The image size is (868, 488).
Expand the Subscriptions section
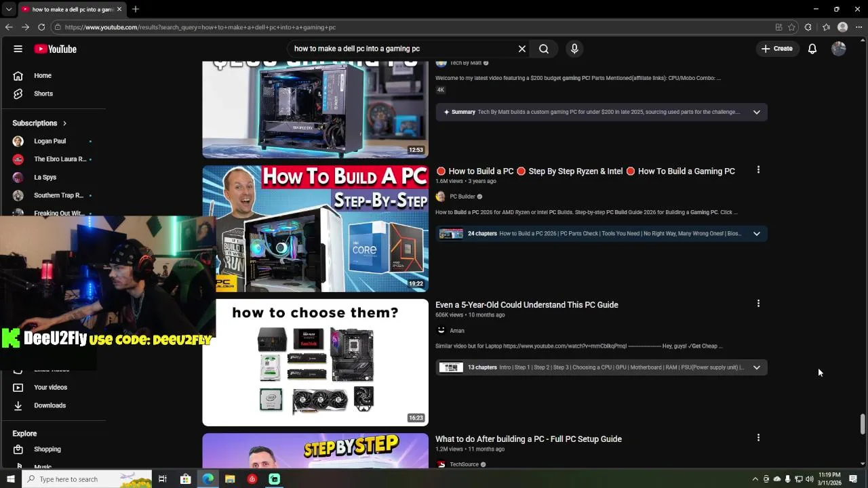pyautogui.click(x=39, y=123)
